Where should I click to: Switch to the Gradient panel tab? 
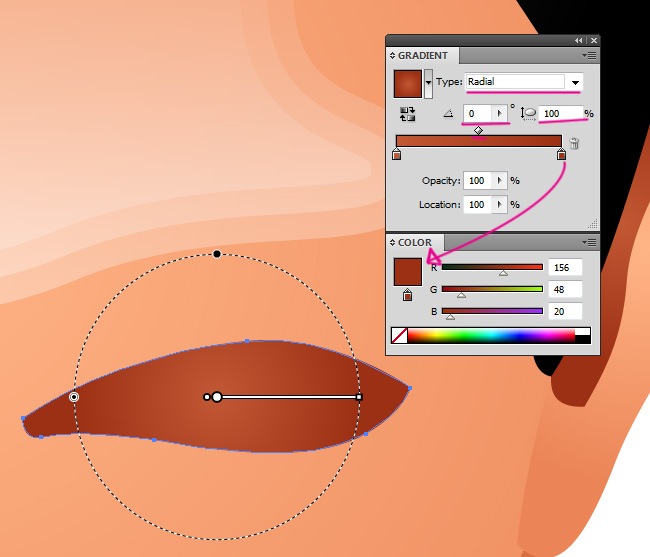(x=423, y=55)
